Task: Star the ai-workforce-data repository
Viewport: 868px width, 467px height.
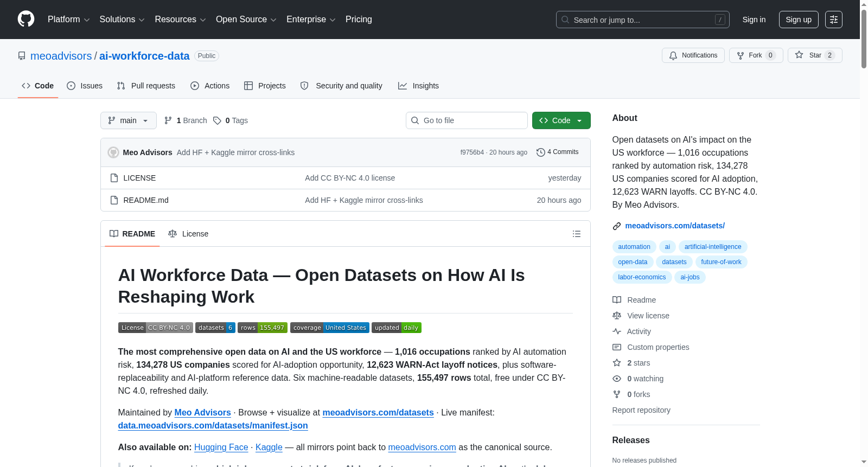Action: click(815, 55)
